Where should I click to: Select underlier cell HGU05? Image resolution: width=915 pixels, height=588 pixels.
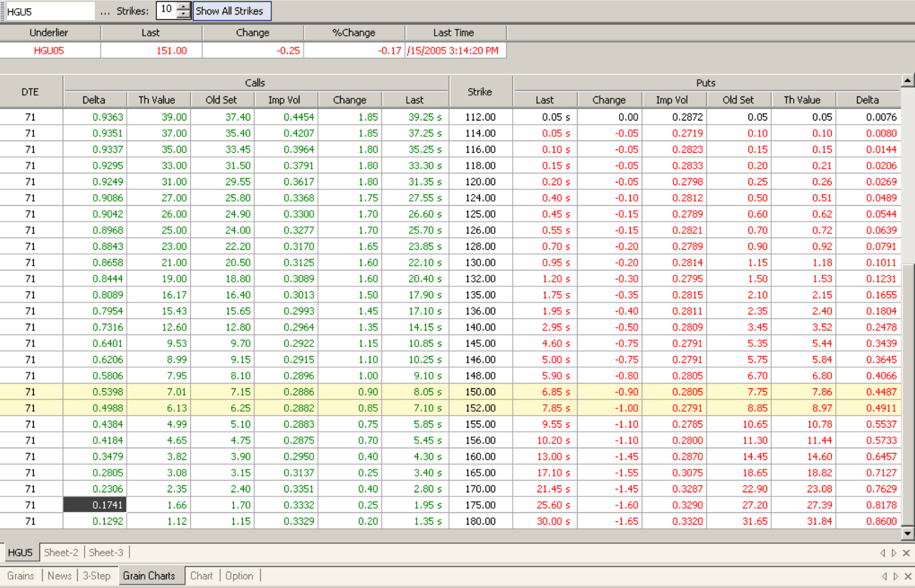click(50, 50)
